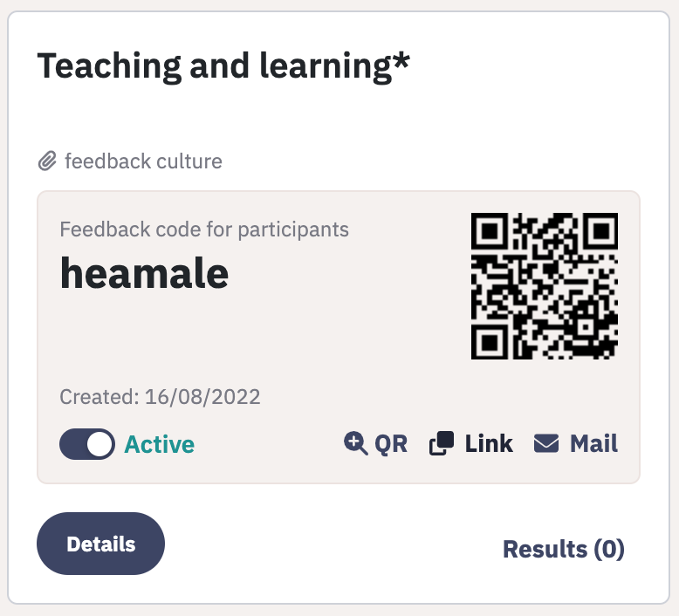
Task: Click the Created: 16/08/2022 date text
Action: click(160, 396)
